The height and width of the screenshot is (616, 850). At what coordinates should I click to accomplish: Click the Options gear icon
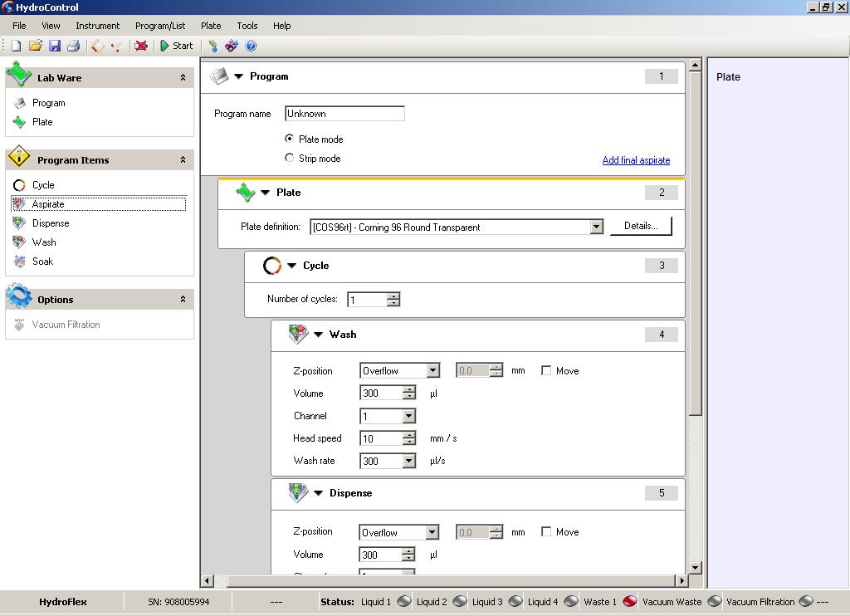click(x=19, y=296)
